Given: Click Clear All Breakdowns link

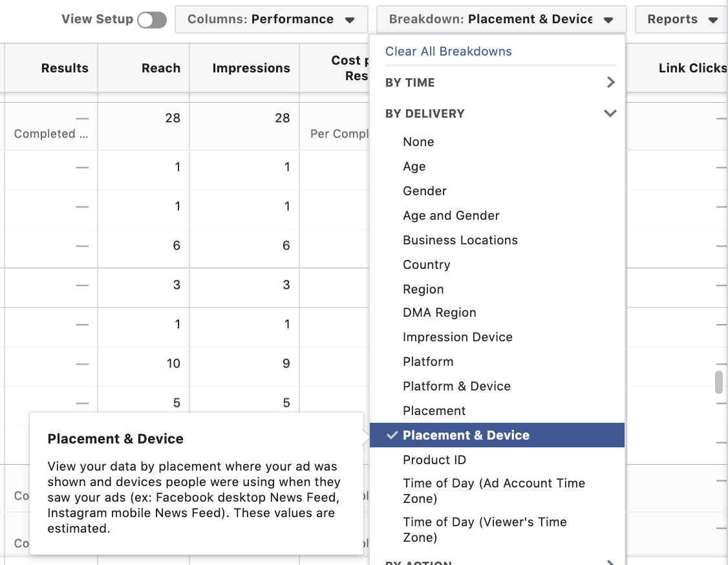Looking at the screenshot, I should tap(449, 51).
